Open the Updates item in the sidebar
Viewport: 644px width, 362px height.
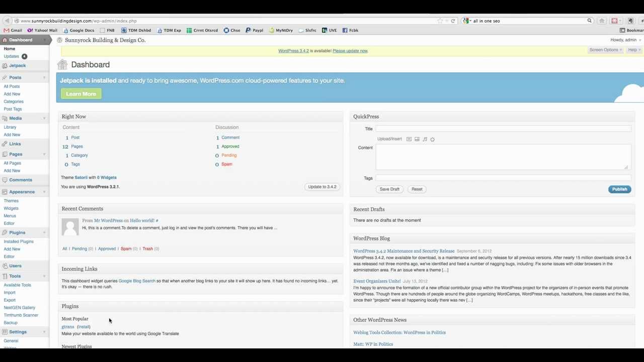click(x=11, y=56)
